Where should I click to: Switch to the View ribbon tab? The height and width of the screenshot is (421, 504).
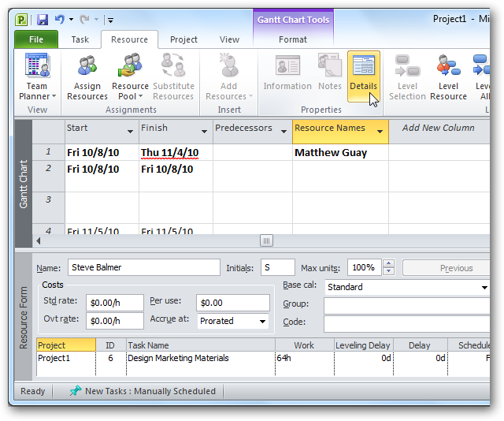229,39
